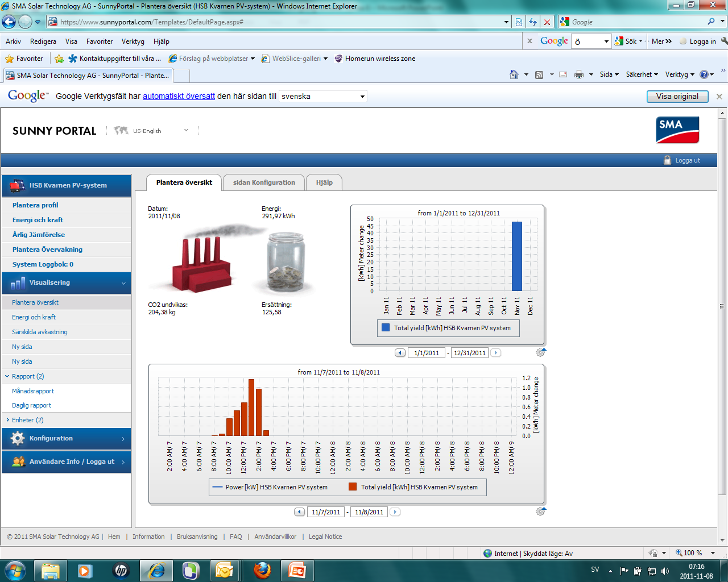The width and height of the screenshot is (728, 582).
Task: Open the Arkiv menu
Action: tap(13, 41)
